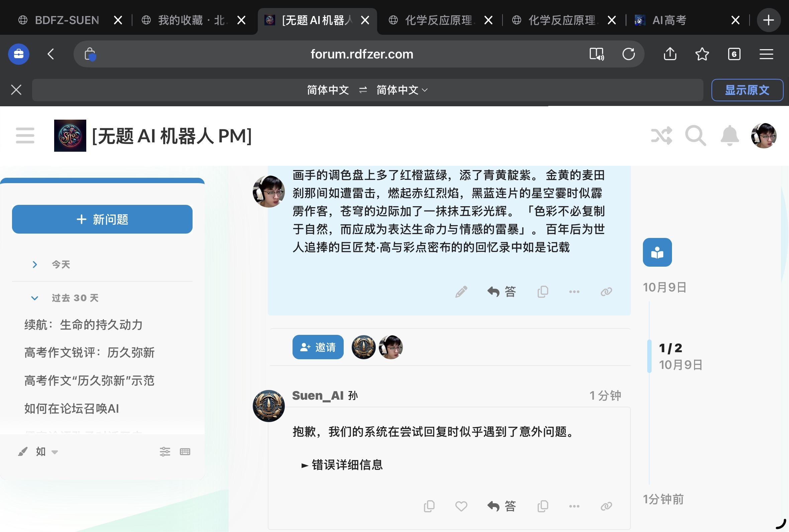This screenshot has height=532, width=789.
Task: Open hamburger sidebar menu in forum header
Action: pos(25,136)
